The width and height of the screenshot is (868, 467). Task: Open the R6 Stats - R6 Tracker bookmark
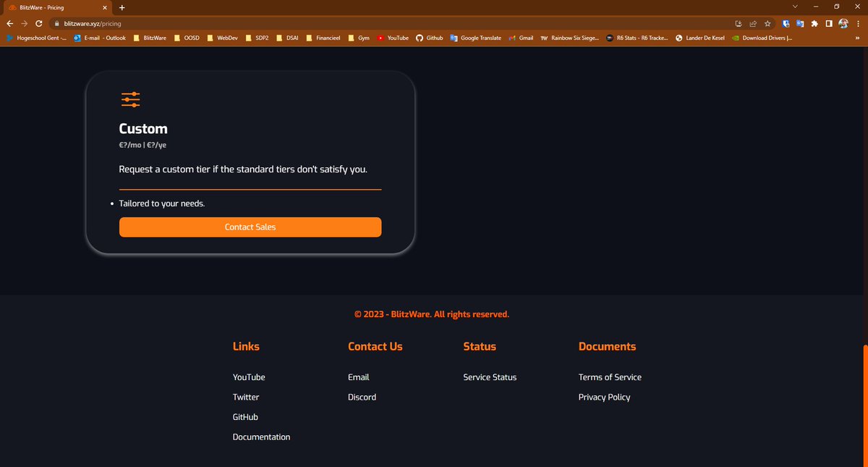tap(638, 38)
